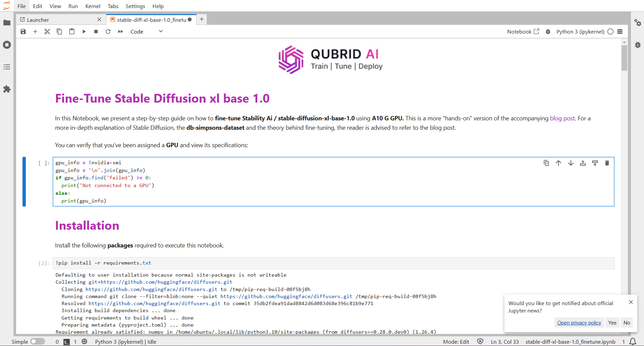Restart the kernel
644x346 pixels.
108,32
